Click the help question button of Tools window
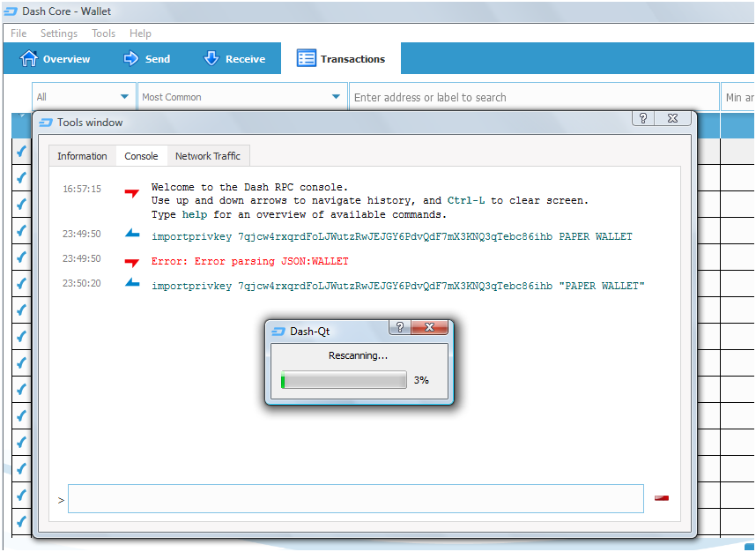The height and width of the screenshot is (552, 756). click(643, 119)
